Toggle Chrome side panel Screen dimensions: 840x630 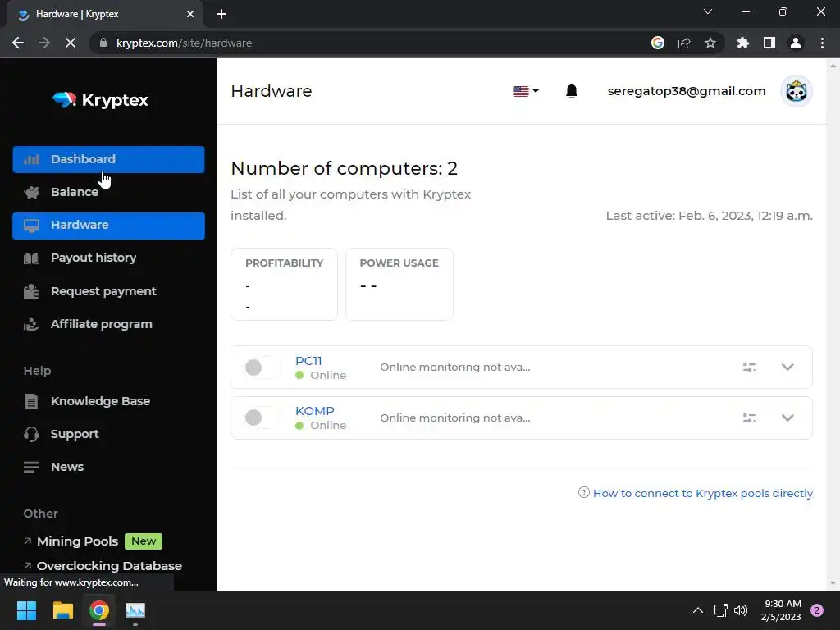[x=769, y=43]
